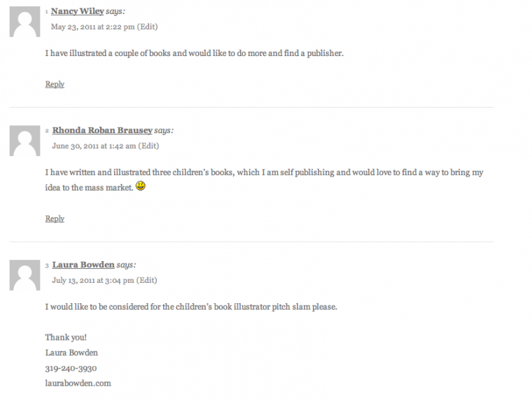
Task: Reply to Rhonda Roban Brausey's comment
Action: pyautogui.click(x=55, y=219)
